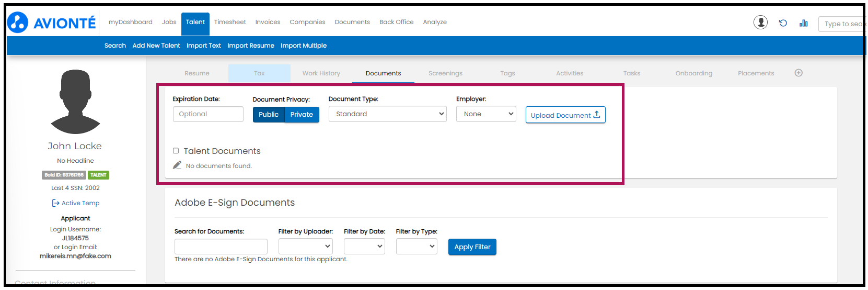The image size is (868, 290).
Task: Click John Locke's profile avatar
Action: (75, 102)
